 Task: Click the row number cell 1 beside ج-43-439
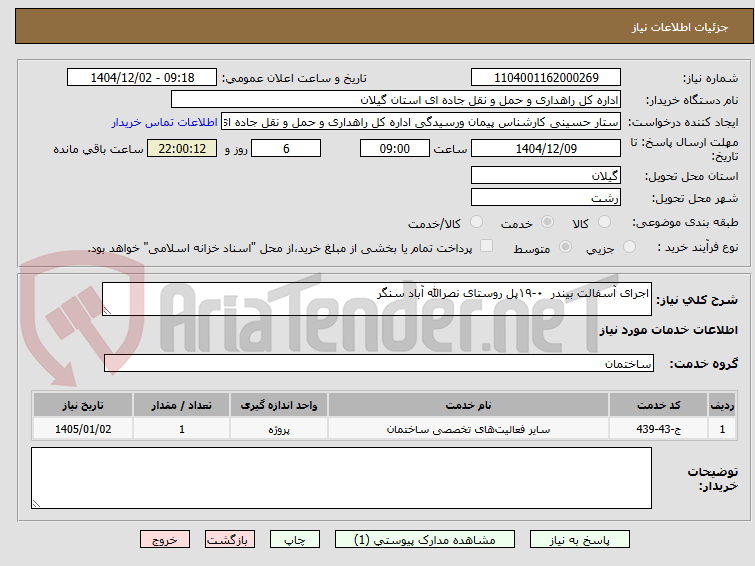[x=722, y=429]
